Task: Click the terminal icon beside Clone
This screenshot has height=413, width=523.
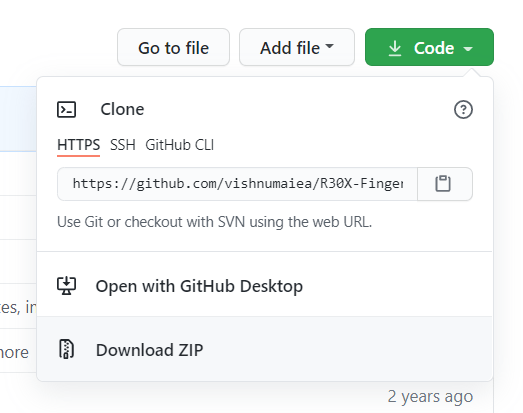Action: 67,109
